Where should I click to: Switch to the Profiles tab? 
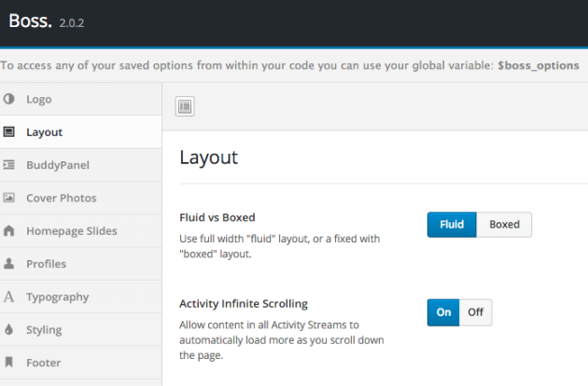[x=80, y=264]
